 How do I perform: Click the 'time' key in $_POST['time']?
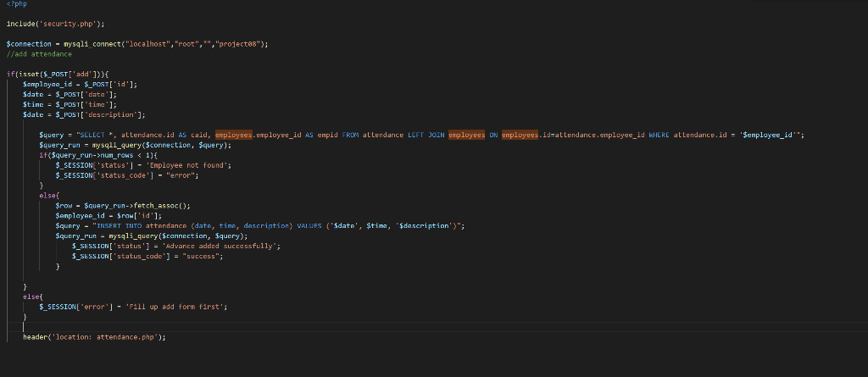100,105
